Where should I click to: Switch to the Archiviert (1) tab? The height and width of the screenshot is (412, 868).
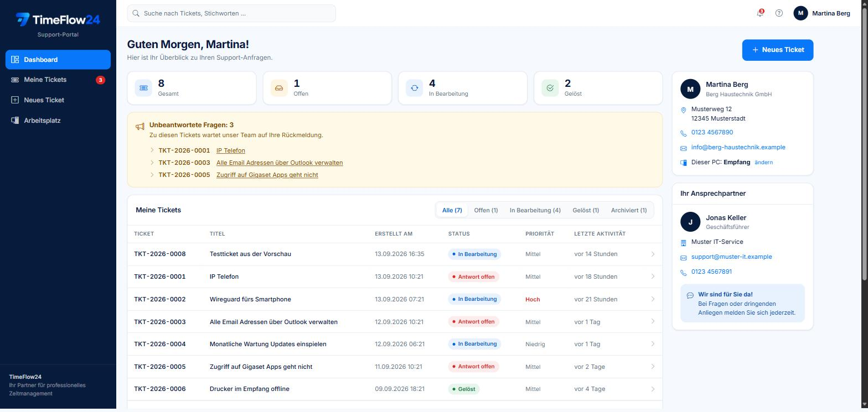coord(629,210)
